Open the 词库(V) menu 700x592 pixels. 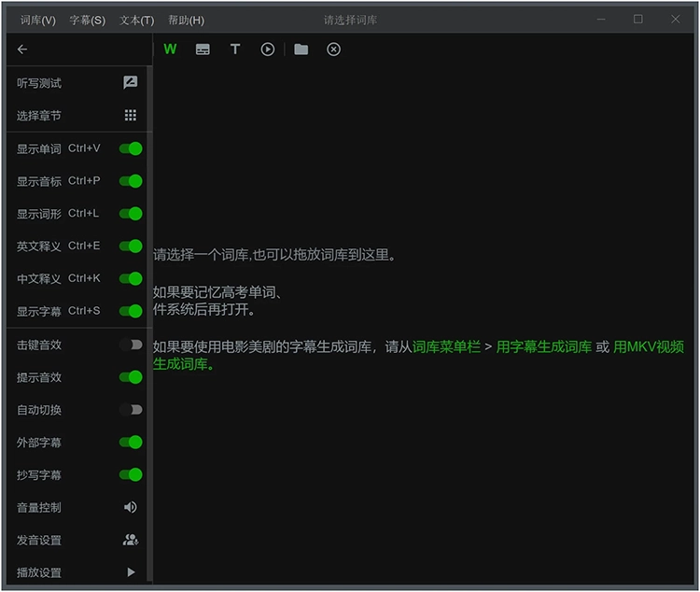[38, 20]
